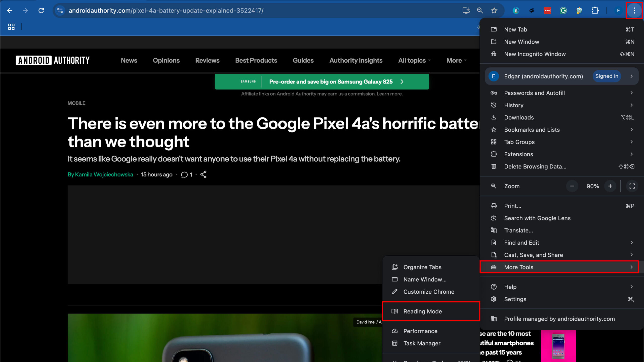The width and height of the screenshot is (644, 362).
Task: Click the Translate page option
Action: tap(518, 230)
